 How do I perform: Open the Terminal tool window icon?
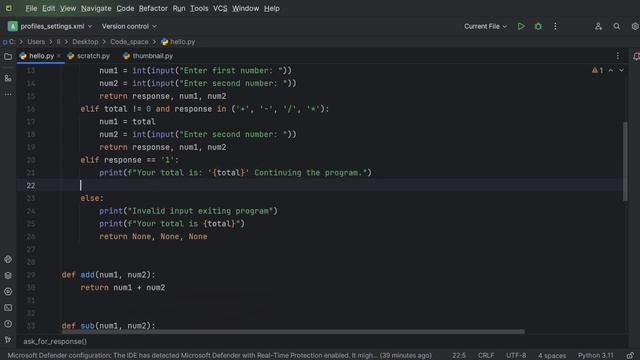click(x=8, y=308)
